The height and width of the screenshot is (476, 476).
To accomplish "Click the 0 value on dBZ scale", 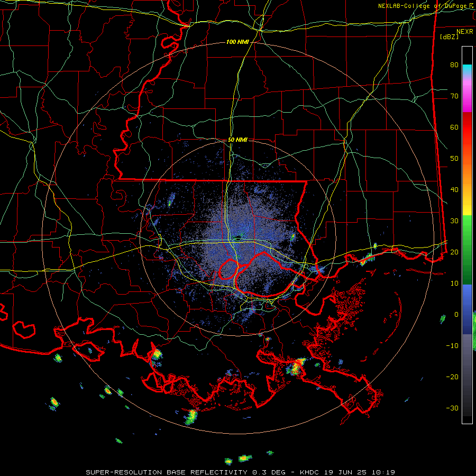I will pyautogui.click(x=456, y=315).
